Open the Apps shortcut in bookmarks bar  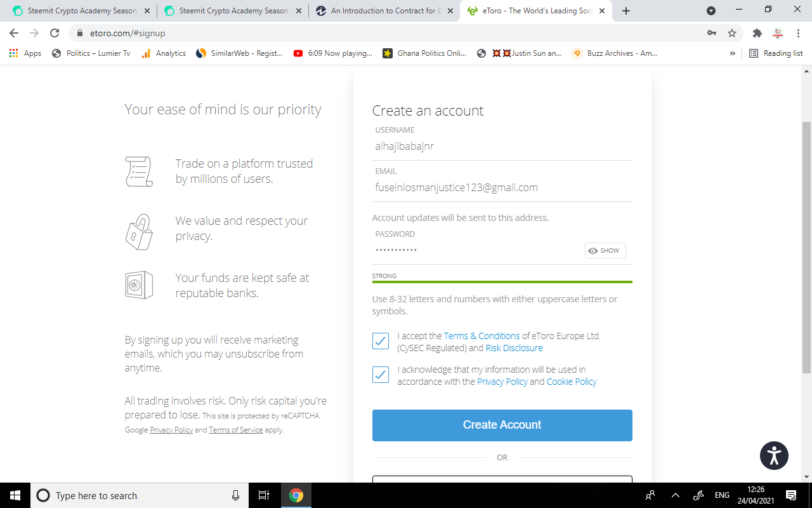[25, 53]
